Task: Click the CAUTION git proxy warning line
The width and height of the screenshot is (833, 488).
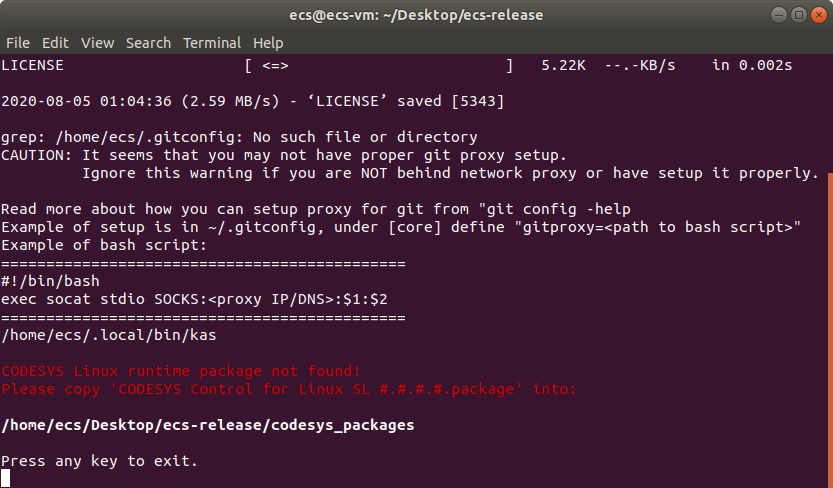Action: [x=284, y=155]
